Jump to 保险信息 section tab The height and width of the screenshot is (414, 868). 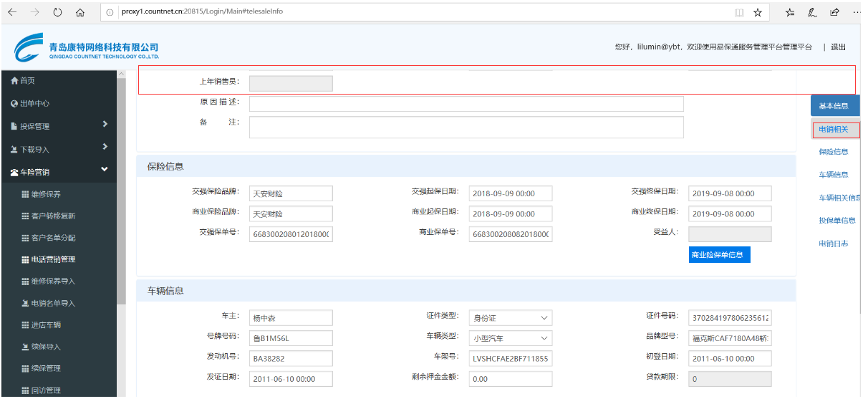pyautogui.click(x=834, y=152)
